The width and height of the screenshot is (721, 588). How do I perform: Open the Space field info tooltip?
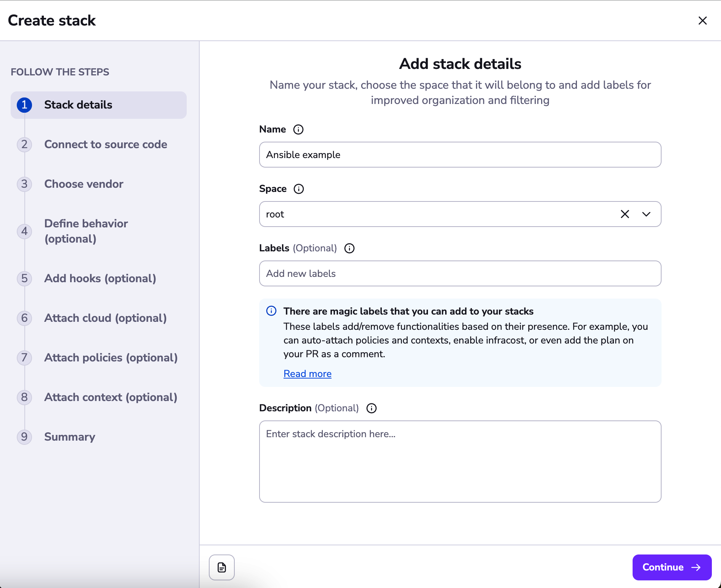[300, 189]
